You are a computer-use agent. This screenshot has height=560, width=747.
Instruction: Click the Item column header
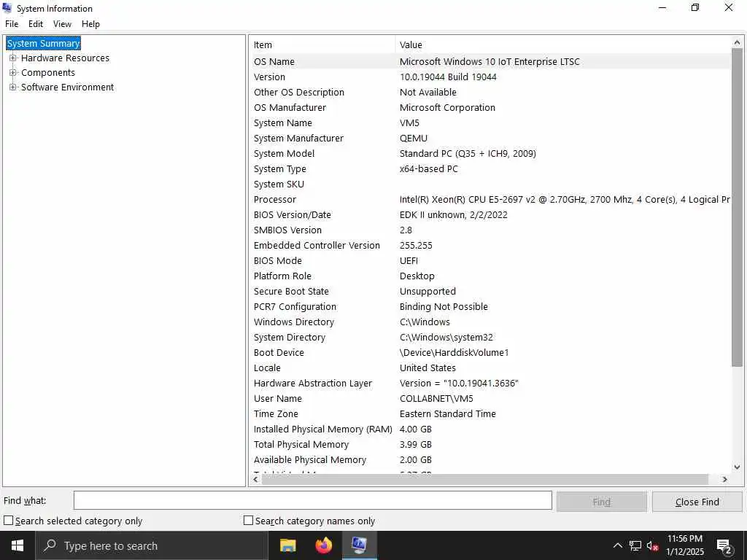pyautogui.click(x=322, y=44)
